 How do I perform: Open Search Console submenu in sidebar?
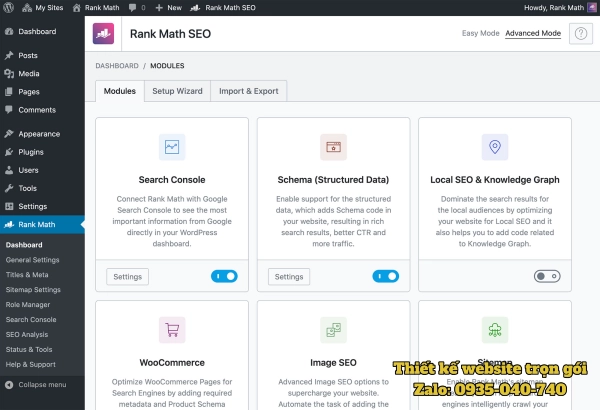(31, 320)
